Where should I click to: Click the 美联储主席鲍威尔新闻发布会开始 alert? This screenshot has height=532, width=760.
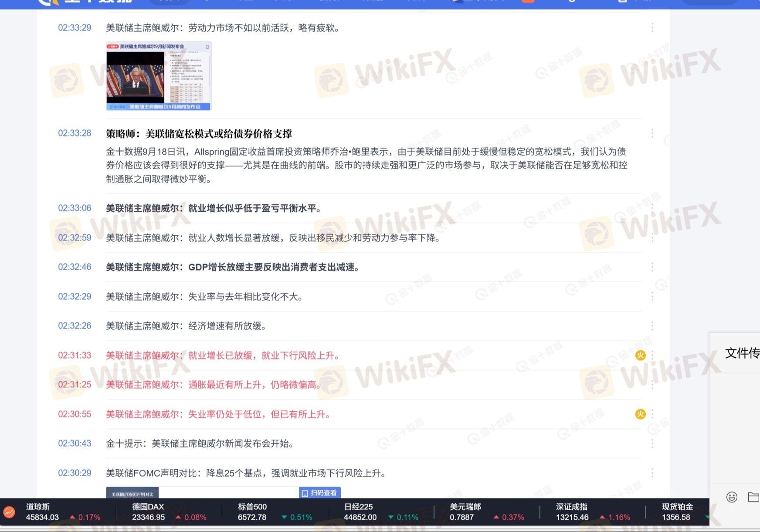coord(200,444)
